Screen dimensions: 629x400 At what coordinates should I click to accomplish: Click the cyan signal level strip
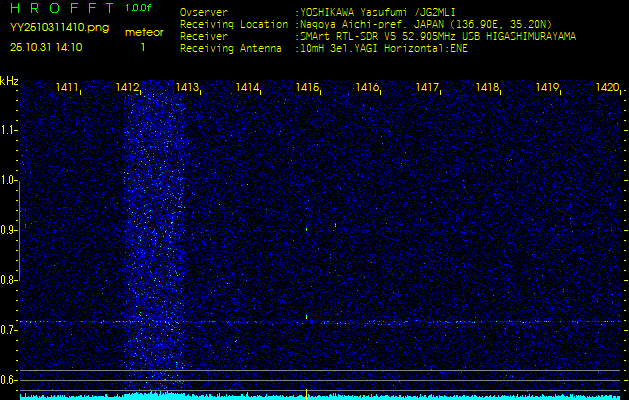tap(320, 396)
